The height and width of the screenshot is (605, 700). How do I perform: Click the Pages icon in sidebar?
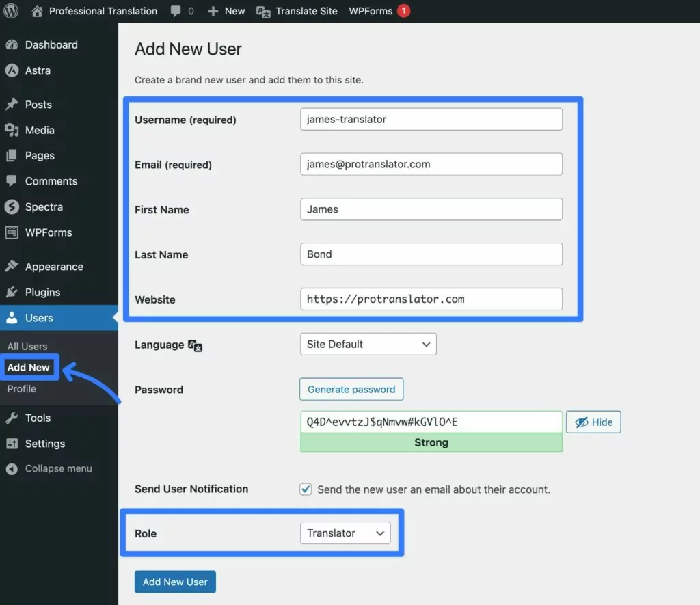click(x=12, y=155)
